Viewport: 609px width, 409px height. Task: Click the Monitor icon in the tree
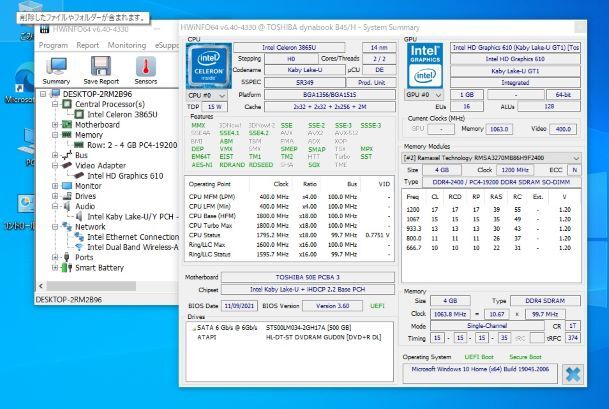coord(67,186)
